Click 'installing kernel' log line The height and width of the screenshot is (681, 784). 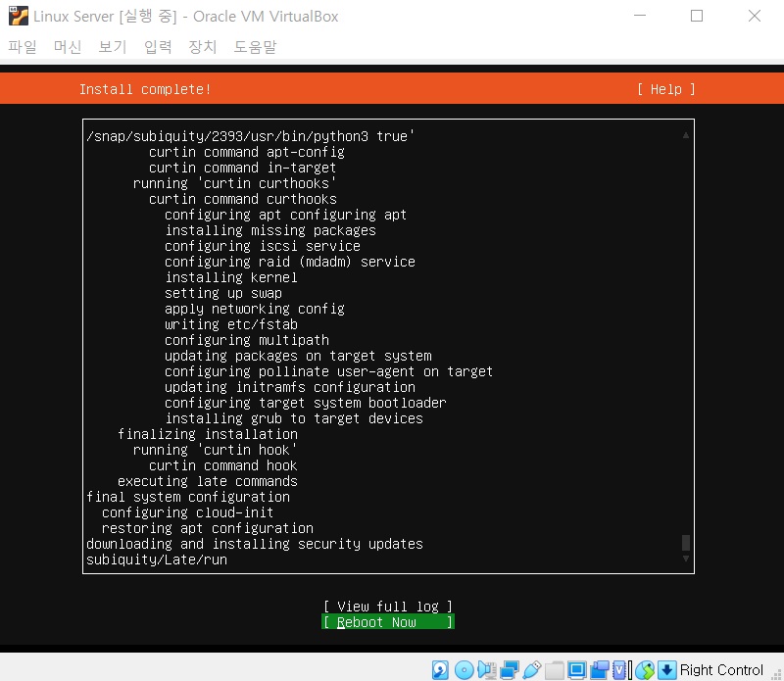pyautogui.click(x=231, y=277)
